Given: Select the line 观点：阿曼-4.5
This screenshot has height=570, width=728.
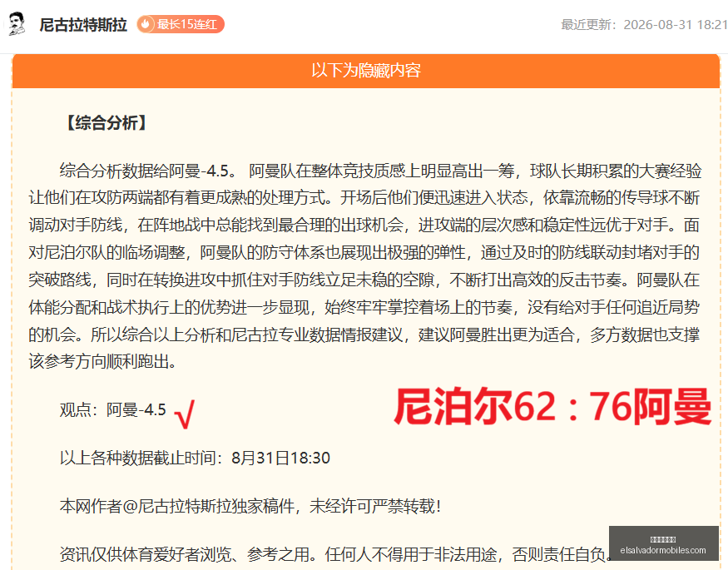Looking at the screenshot, I should pyautogui.click(x=113, y=410).
